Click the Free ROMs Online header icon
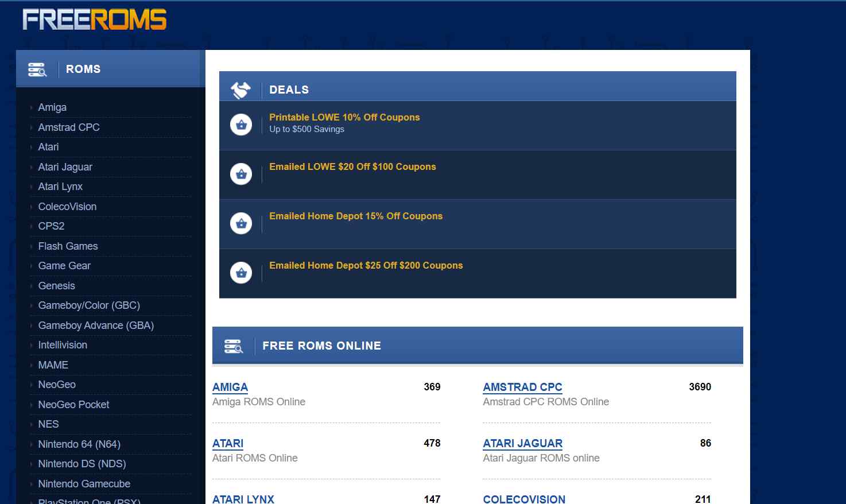The height and width of the screenshot is (504, 846). [234, 346]
